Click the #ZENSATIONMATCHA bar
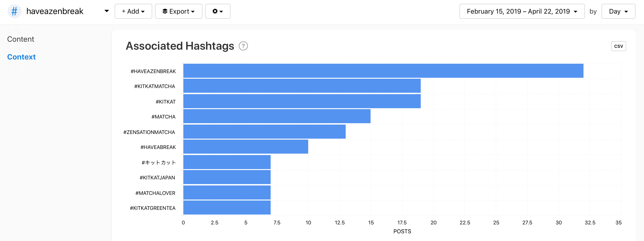Image resolution: width=644 pixels, height=241 pixels. 264,132
